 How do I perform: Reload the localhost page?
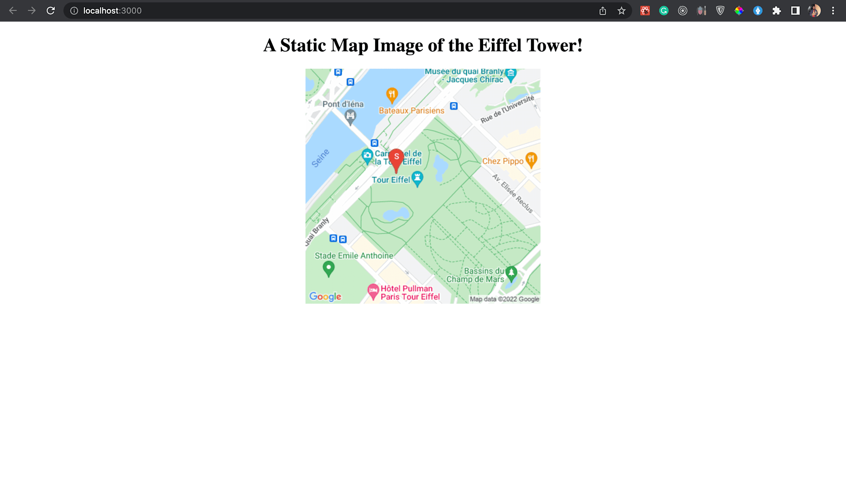pos(50,11)
